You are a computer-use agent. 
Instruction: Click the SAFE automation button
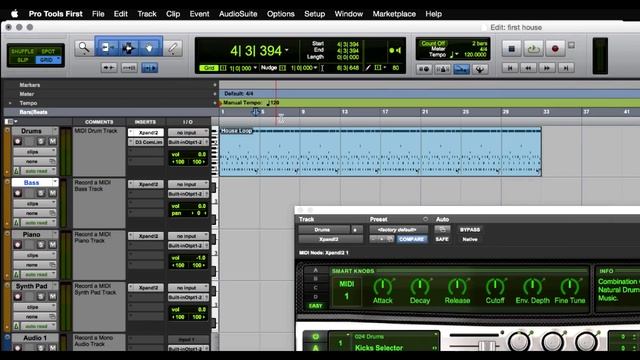pyautogui.click(x=442, y=239)
